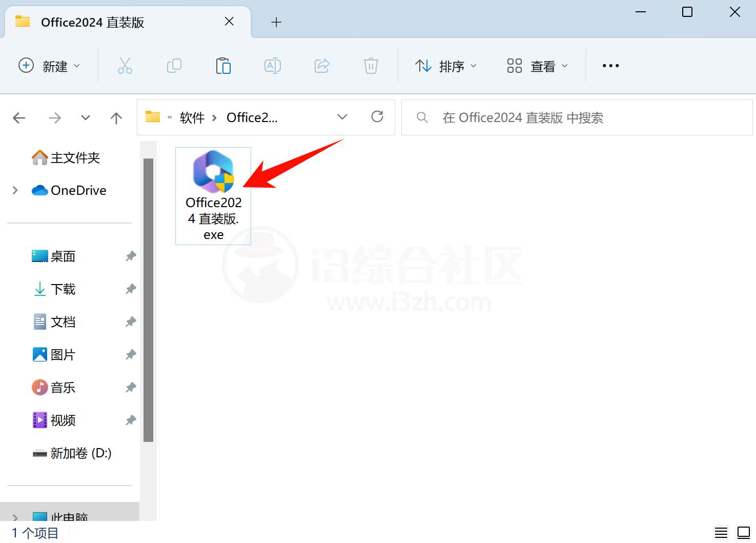Click the Paste icon in toolbar

coord(223,66)
